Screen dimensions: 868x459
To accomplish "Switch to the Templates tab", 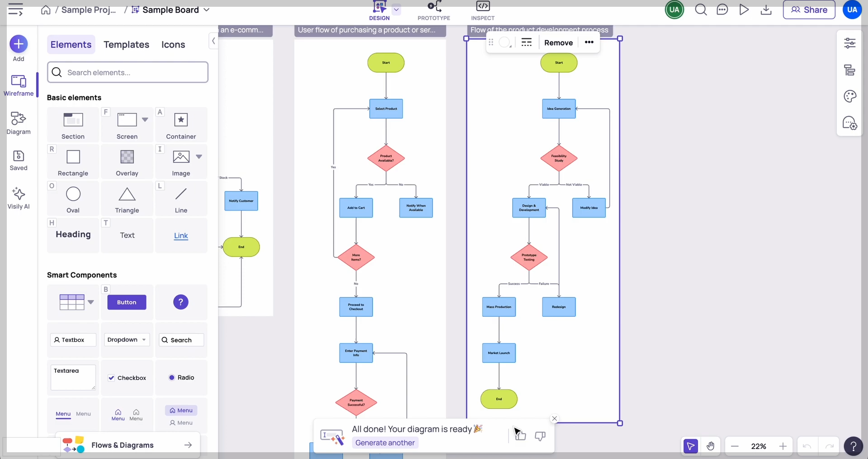I will click(127, 44).
